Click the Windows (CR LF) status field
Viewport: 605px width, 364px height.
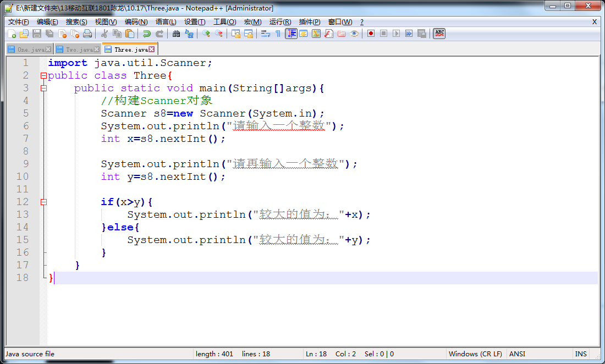(475, 354)
